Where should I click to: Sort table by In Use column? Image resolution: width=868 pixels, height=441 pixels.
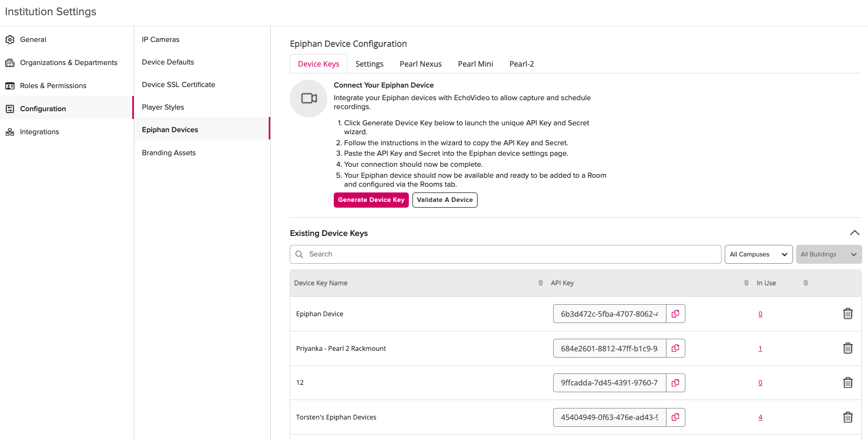[x=806, y=283]
